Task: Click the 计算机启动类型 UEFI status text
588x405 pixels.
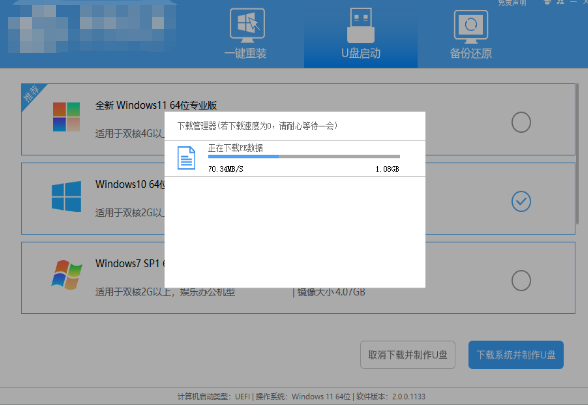Action: point(214,397)
